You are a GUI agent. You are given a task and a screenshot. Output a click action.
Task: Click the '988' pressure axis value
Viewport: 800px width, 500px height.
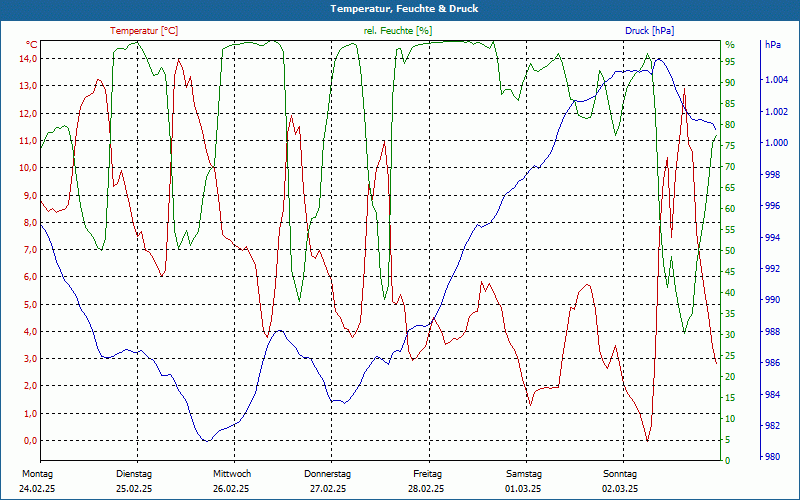pos(772,332)
